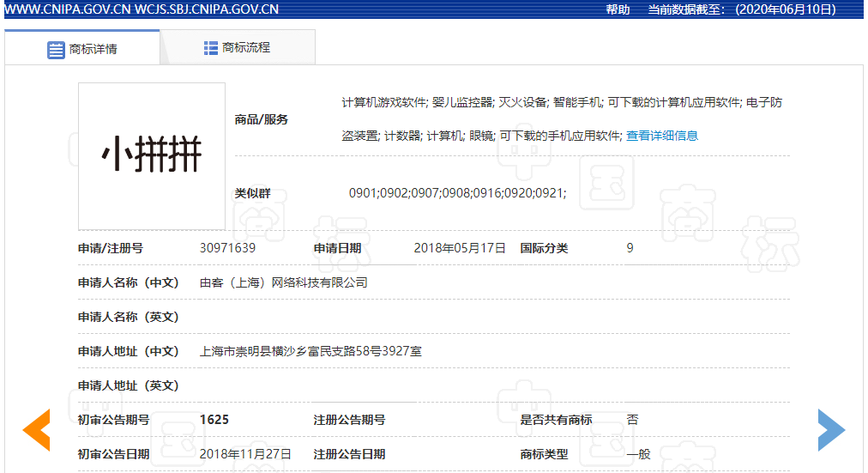Click the 当前数据截至 date text
Screen dimensions: 868x473
pyautogui.click(x=742, y=9)
